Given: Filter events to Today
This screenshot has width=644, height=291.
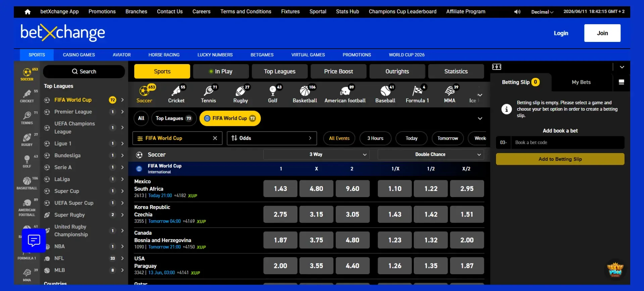Looking at the screenshot, I should point(411,138).
